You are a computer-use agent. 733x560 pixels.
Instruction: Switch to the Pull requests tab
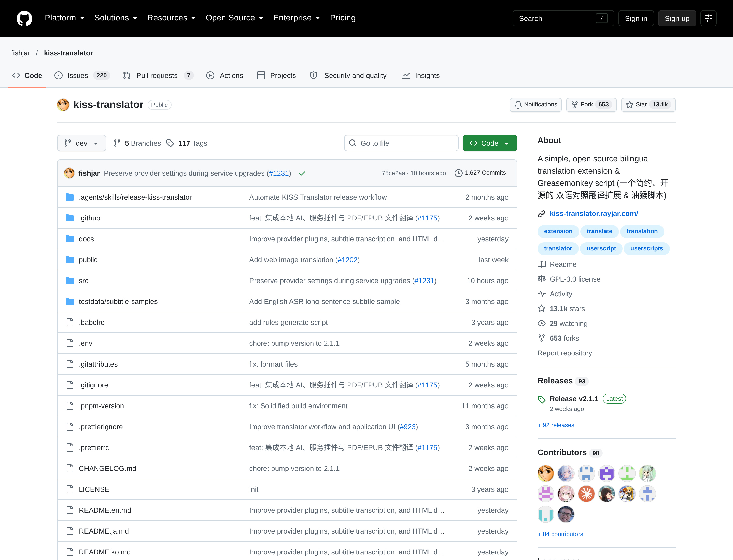click(x=158, y=76)
